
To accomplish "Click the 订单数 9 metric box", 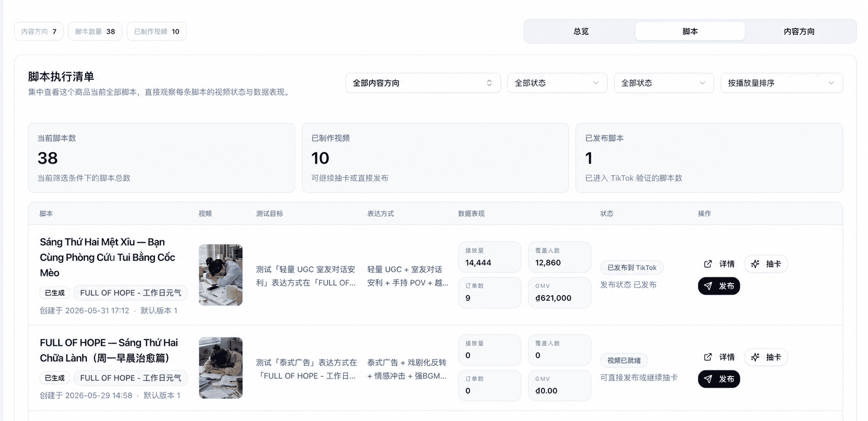I will [489, 293].
